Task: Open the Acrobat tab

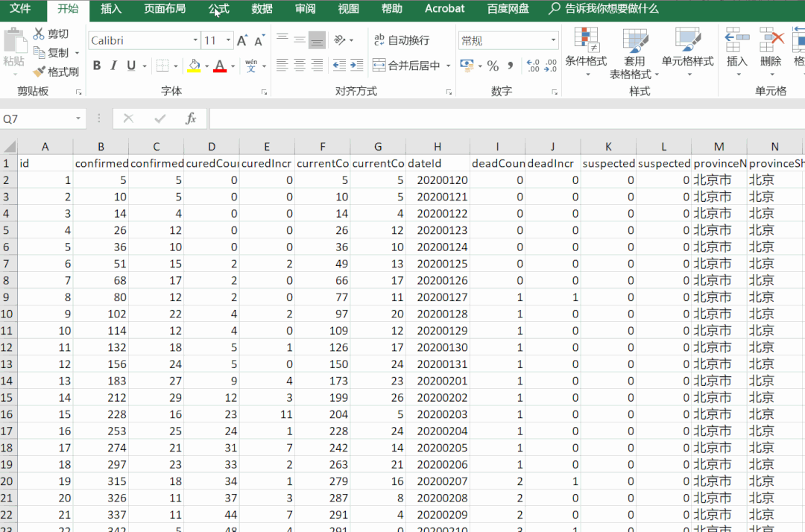Action: click(444, 9)
